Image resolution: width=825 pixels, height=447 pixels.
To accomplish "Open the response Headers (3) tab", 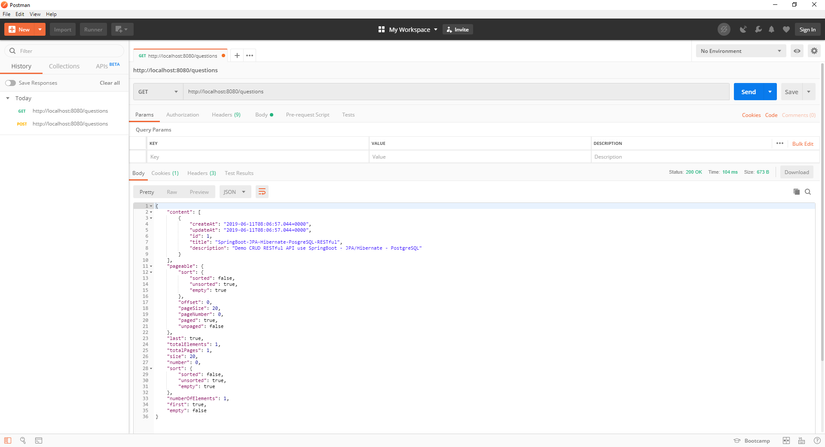I will tap(202, 173).
